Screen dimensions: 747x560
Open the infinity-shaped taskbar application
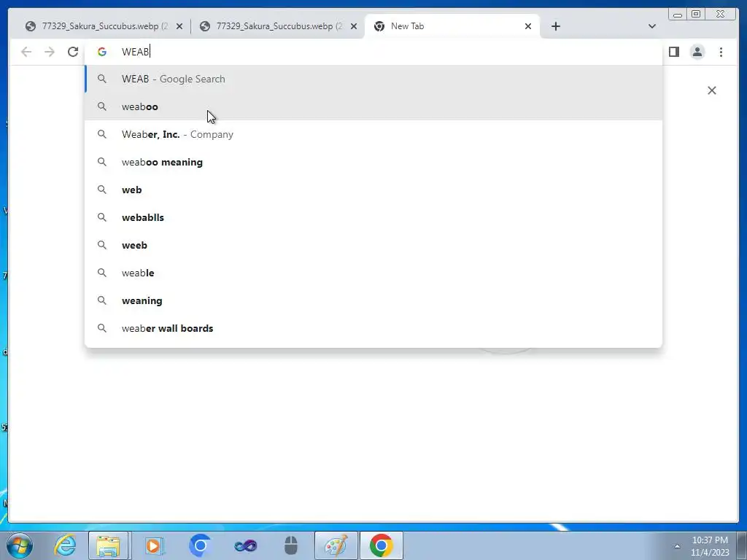246,545
